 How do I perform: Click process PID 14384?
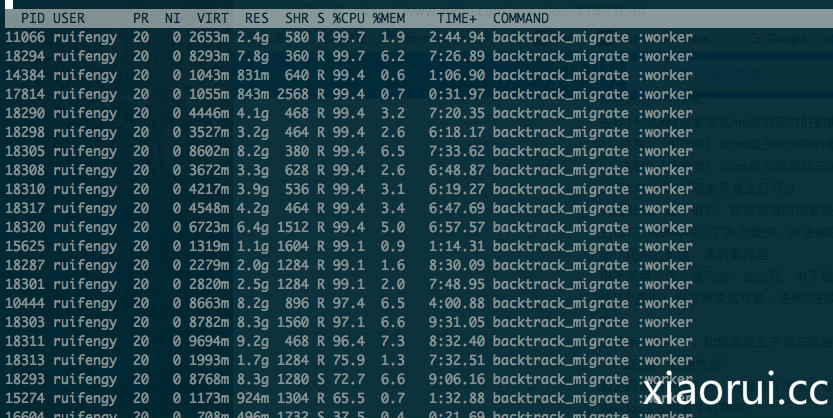25,75
